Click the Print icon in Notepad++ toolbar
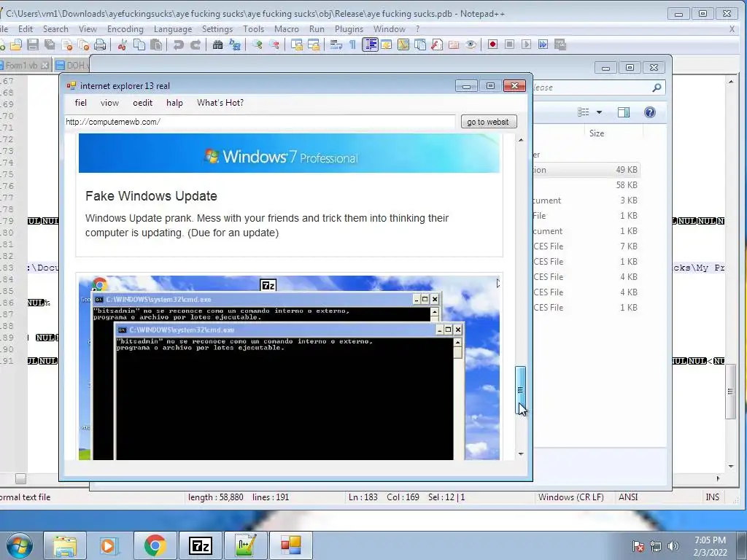This screenshot has width=747, height=560. click(100, 44)
